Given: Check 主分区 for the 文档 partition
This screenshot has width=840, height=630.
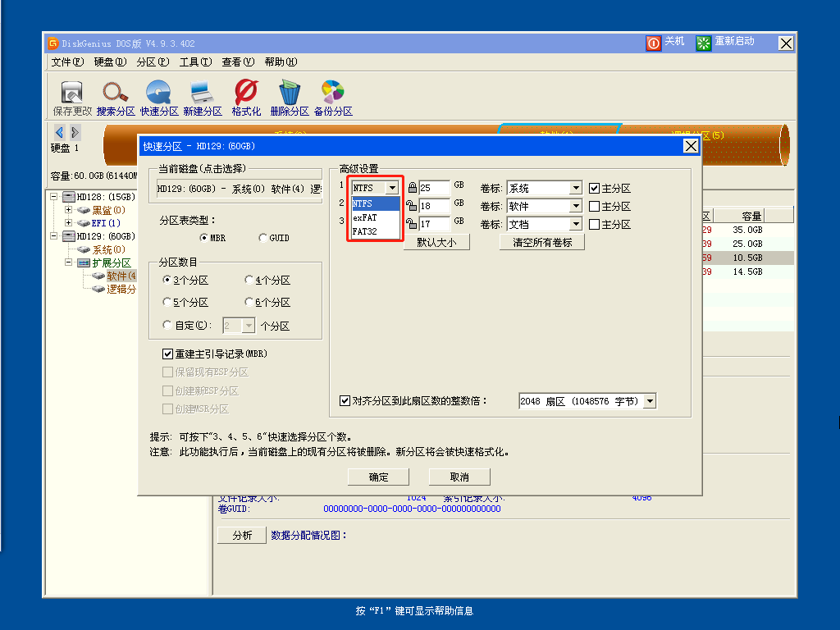Looking at the screenshot, I should tap(594, 224).
